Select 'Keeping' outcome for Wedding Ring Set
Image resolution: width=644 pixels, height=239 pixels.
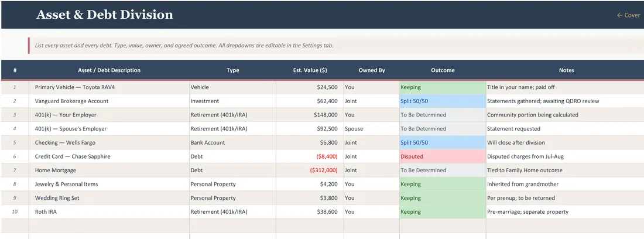(443, 198)
